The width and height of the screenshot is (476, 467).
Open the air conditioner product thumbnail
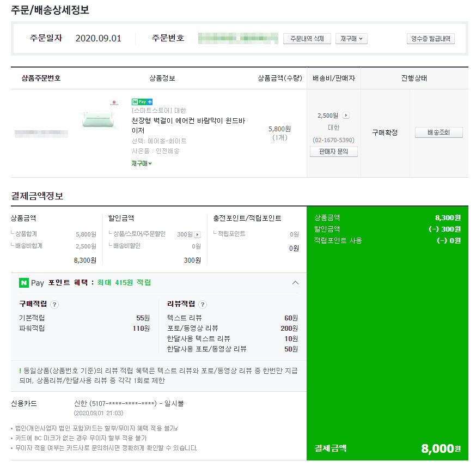point(99,118)
